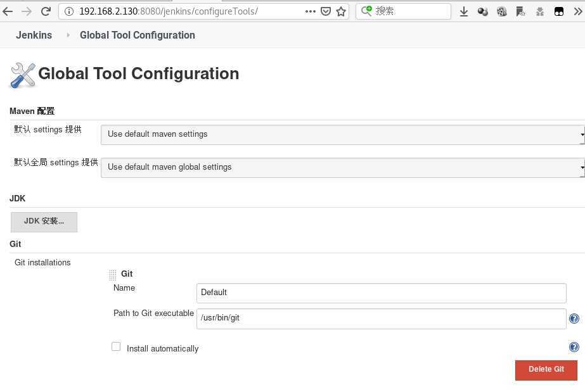Click the browser forward arrow

[27, 11]
